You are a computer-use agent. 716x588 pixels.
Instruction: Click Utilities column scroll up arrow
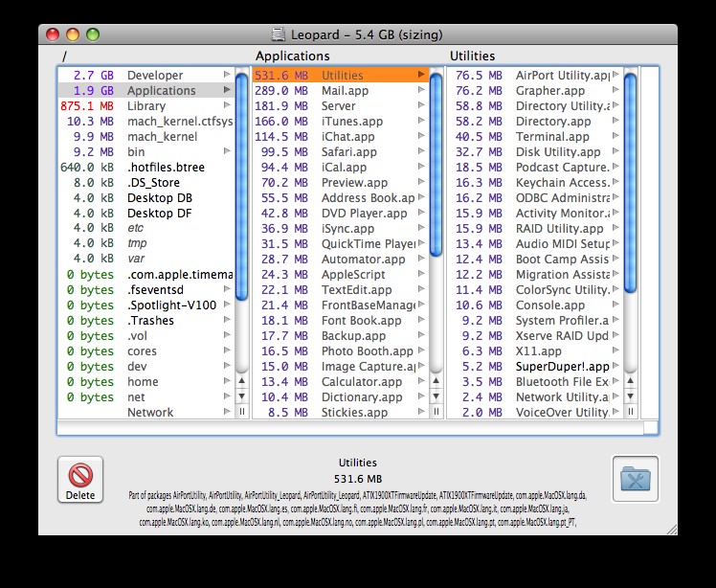[x=630, y=380]
